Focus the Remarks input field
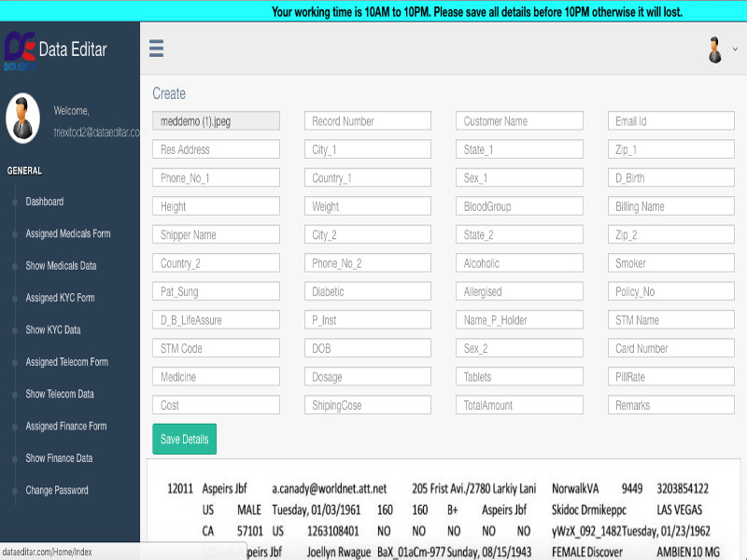Screen dimensions: 747x560 point(671,405)
